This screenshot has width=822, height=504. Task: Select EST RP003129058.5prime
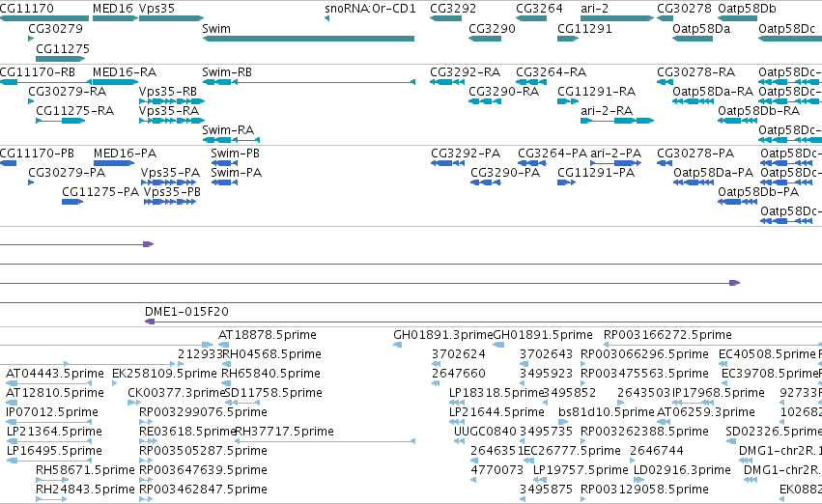644,490
